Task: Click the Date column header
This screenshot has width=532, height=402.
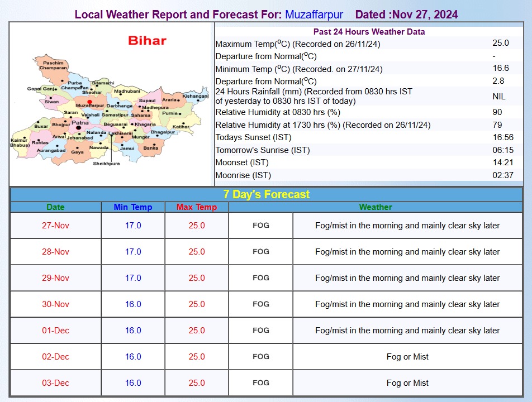Action: click(x=55, y=207)
